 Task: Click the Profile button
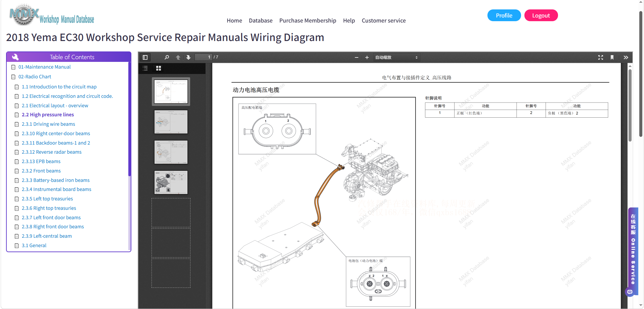point(504,15)
